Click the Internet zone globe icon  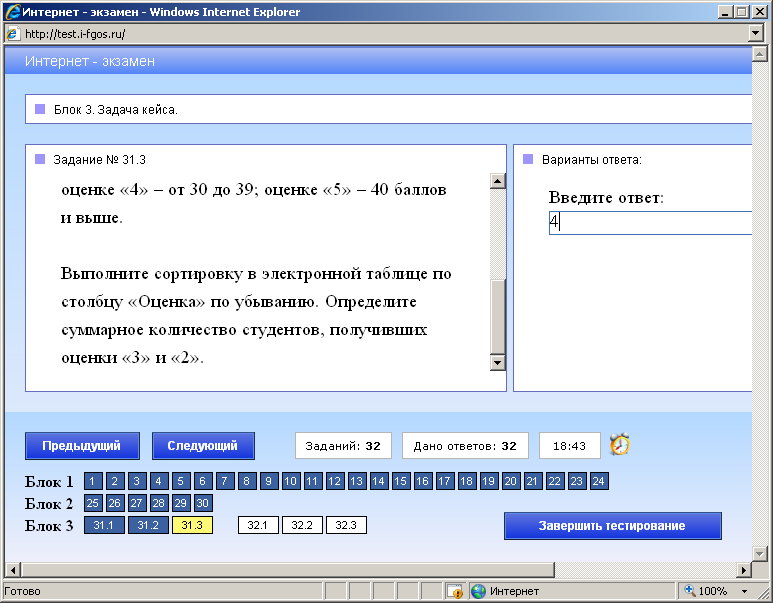[478, 591]
